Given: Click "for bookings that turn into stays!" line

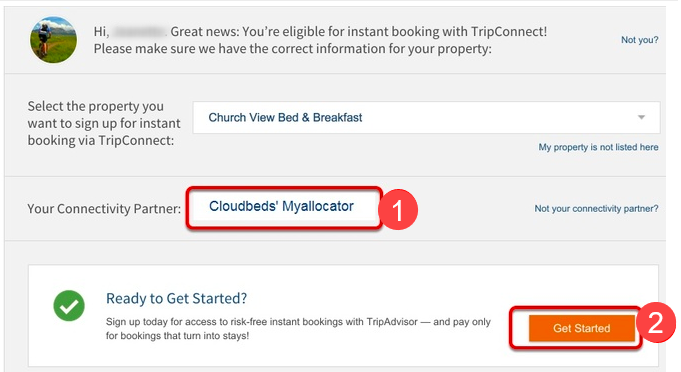Looking at the screenshot, I should tap(177, 336).
